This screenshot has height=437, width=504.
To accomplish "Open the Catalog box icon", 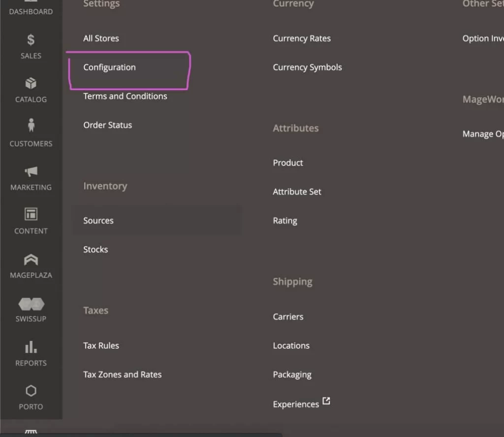I will [31, 83].
